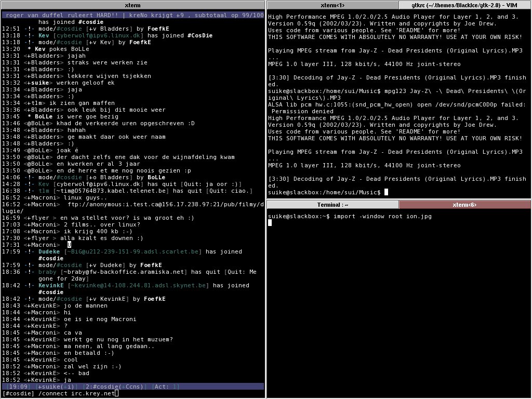Screen dimensions: 532x399
Task: Click the 'ge maakt daar ook weer naam' message
Action: click(x=116, y=137)
